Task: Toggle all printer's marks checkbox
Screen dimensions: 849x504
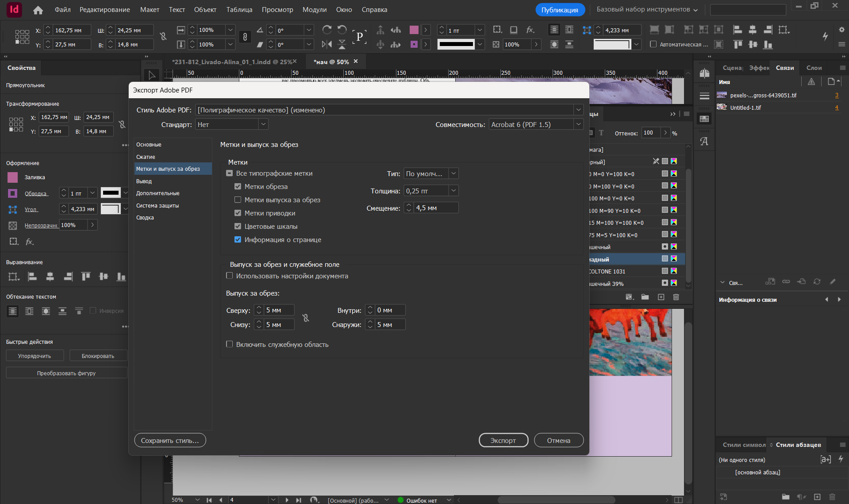Action: [x=229, y=173]
